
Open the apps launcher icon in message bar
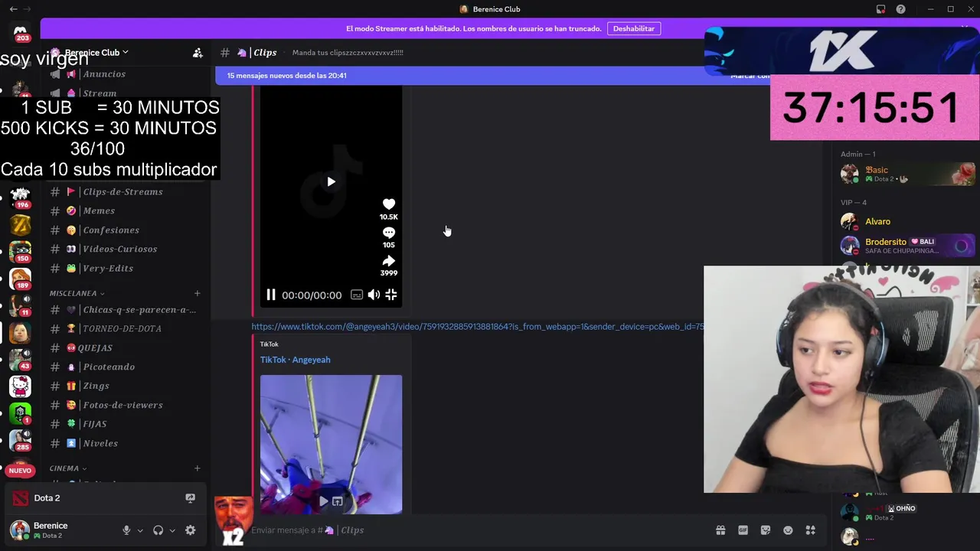click(811, 530)
